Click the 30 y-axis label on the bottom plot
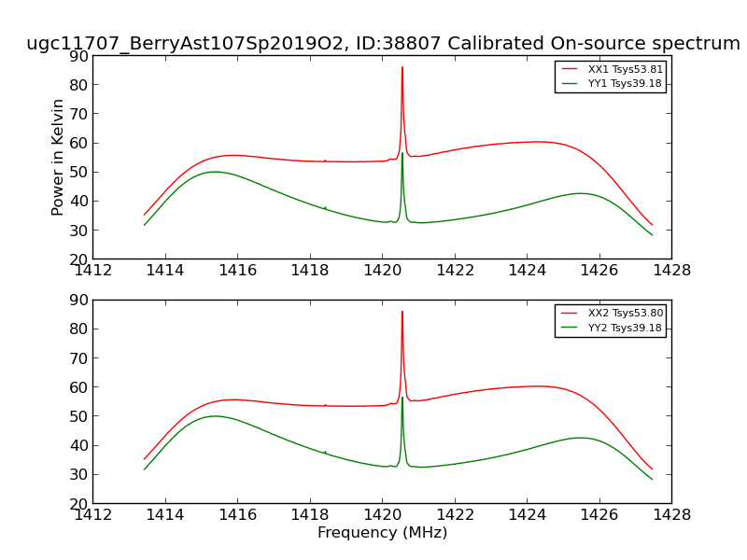Screen dimensions: 747x560 pyautogui.click(x=79, y=475)
